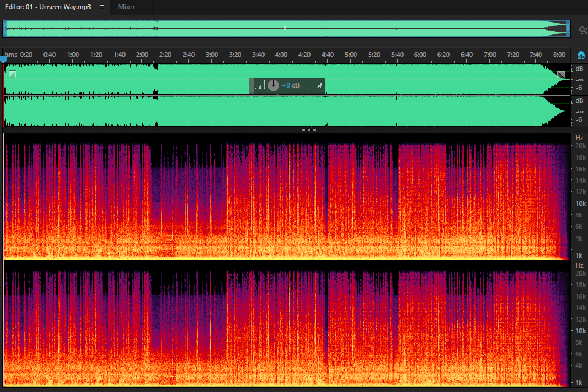588x392 pixels.
Task: Click the 10k mark on upper spectrogram scale
Action: [581, 203]
